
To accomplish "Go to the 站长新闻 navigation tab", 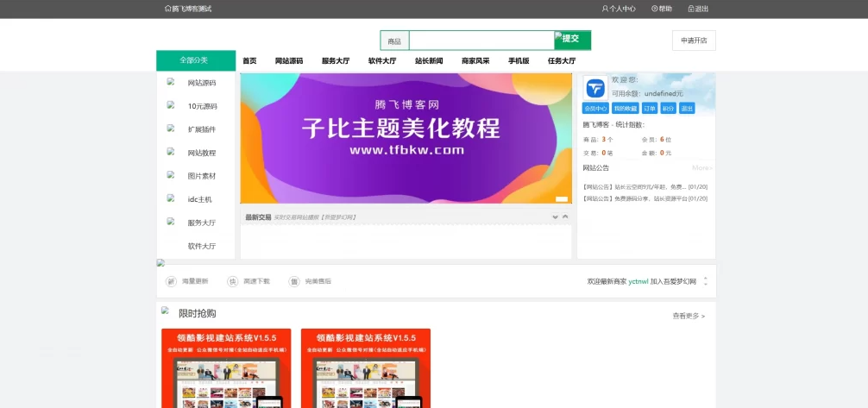I will pos(429,60).
